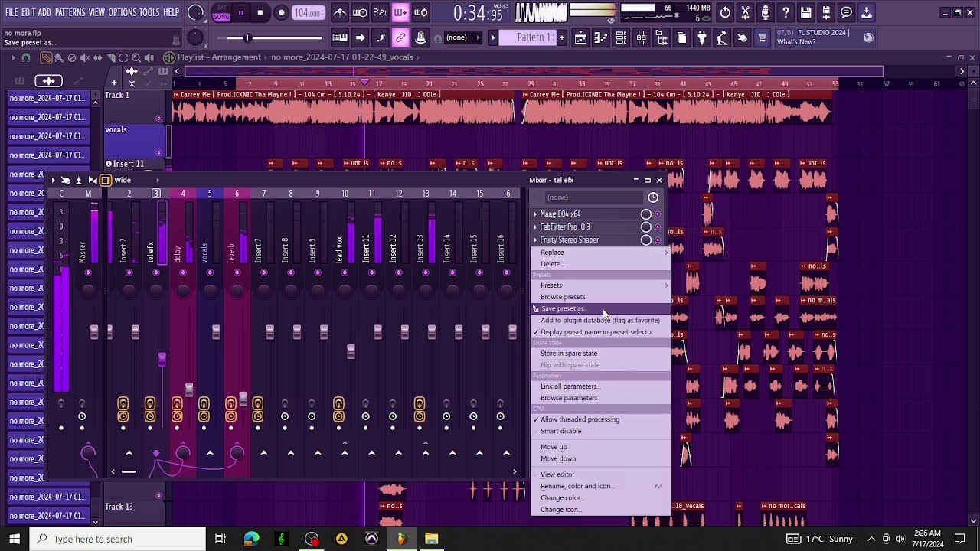Screen dimensions: 980x551
Task: Choose 'Save preset as...' from the menu
Action: (600, 308)
